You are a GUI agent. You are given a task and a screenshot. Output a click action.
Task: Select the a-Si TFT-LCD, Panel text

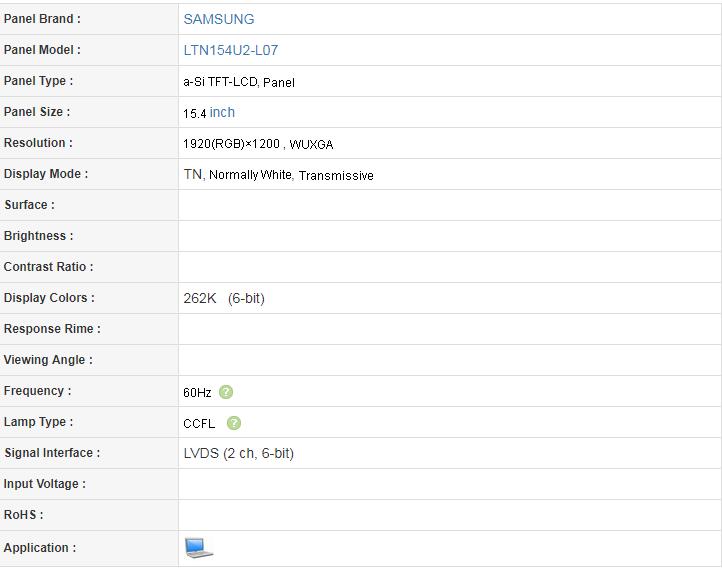(239, 82)
